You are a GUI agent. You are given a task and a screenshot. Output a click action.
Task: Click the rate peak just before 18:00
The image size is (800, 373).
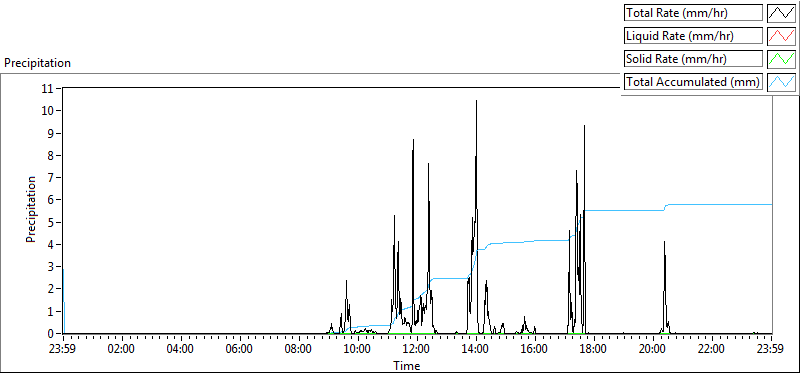tap(584, 126)
